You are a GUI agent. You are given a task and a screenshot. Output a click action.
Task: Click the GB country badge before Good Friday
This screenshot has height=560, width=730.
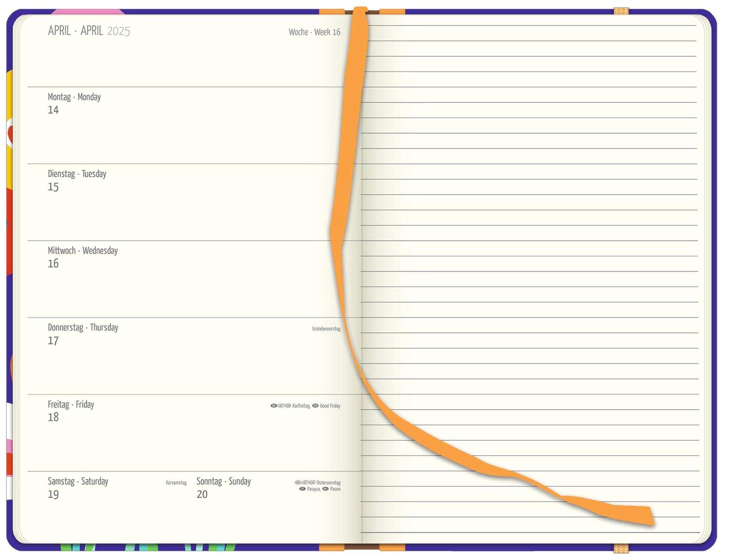[315, 406]
